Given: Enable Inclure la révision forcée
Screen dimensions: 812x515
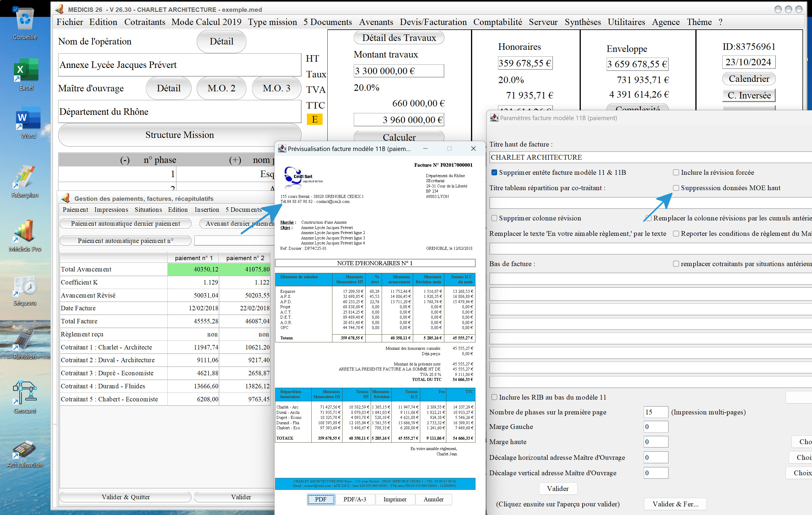Looking at the screenshot, I should [676, 172].
